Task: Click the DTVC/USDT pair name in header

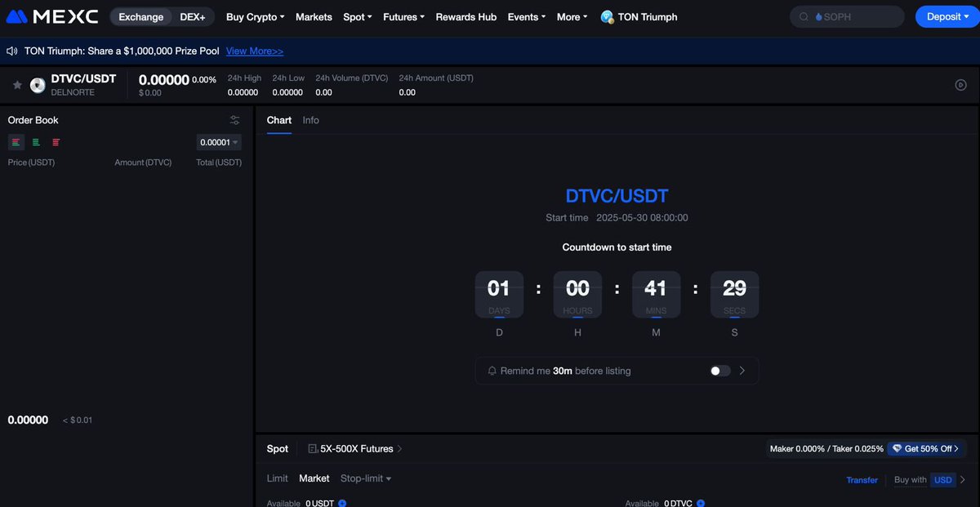Action: tap(83, 78)
